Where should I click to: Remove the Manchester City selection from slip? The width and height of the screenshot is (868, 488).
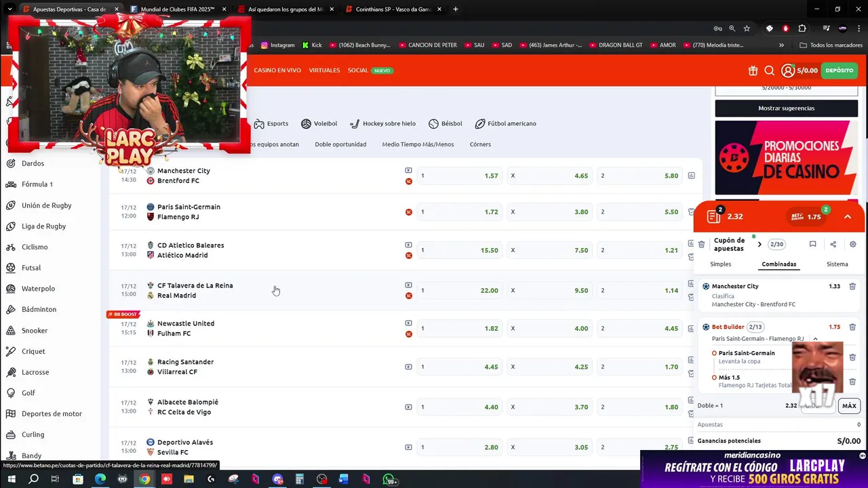click(852, 287)
